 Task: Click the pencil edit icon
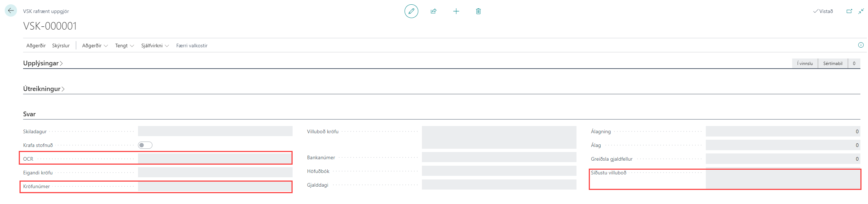[411, 11]
